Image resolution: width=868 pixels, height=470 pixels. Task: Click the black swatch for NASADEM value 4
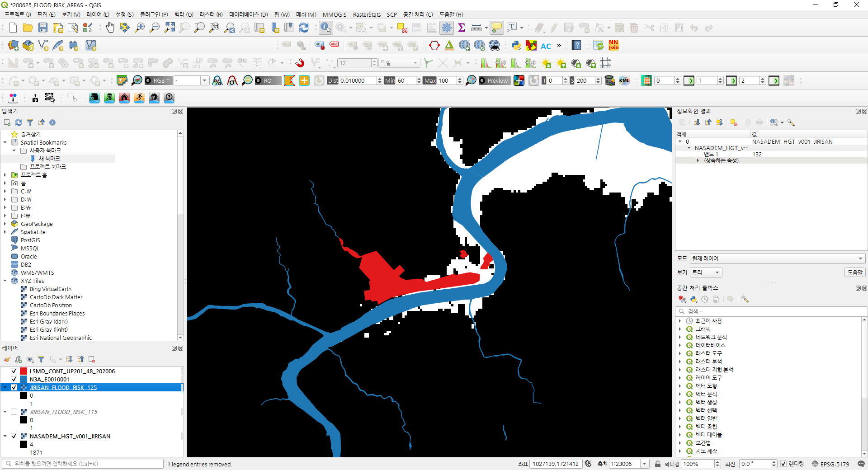coord(24,444)
